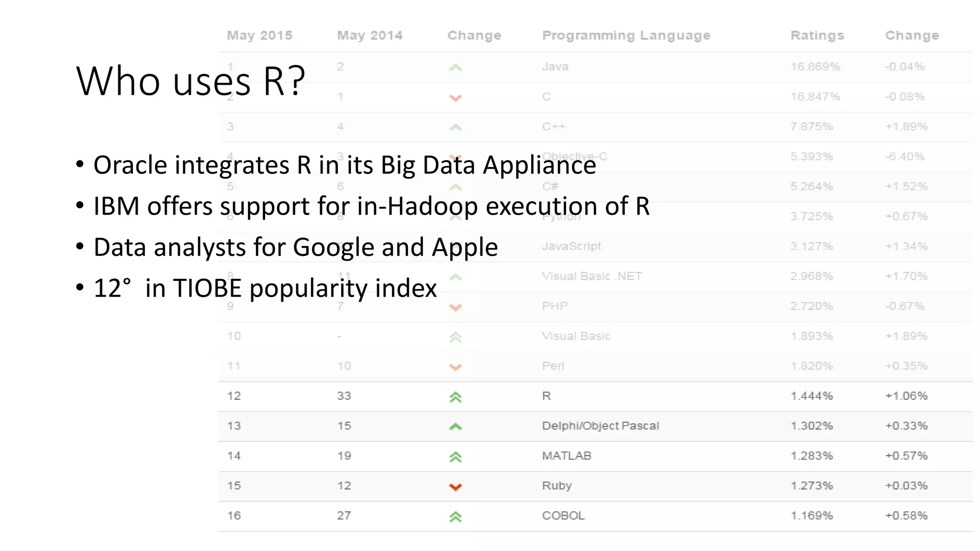The width and height of the screenshot is (980, 551).
Task: Click the C++ rating '7.875%'
Action: pos(812,126)
